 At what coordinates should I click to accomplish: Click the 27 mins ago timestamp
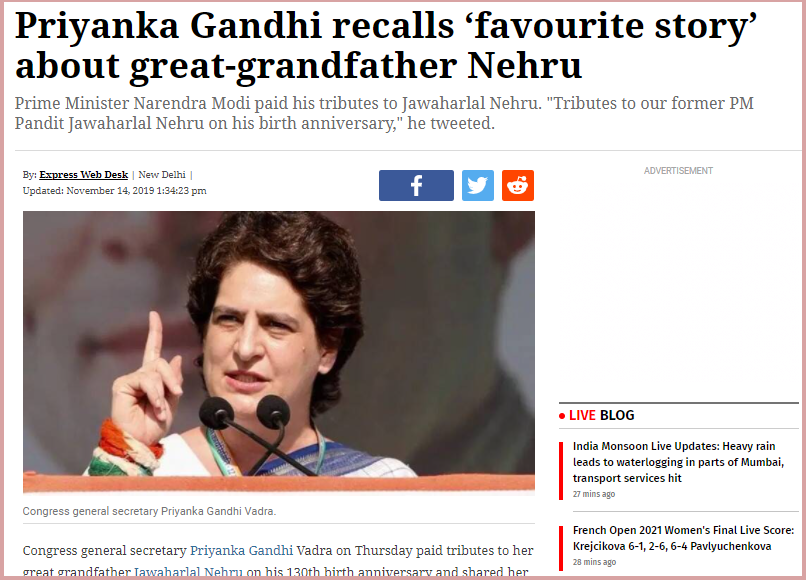(x=594, y=494)
